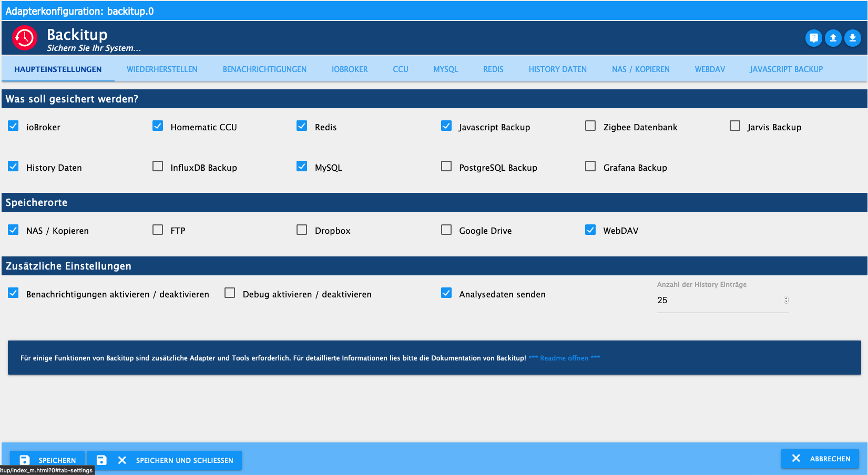Open the Benachrichtigungen tab

pos(264,69)
